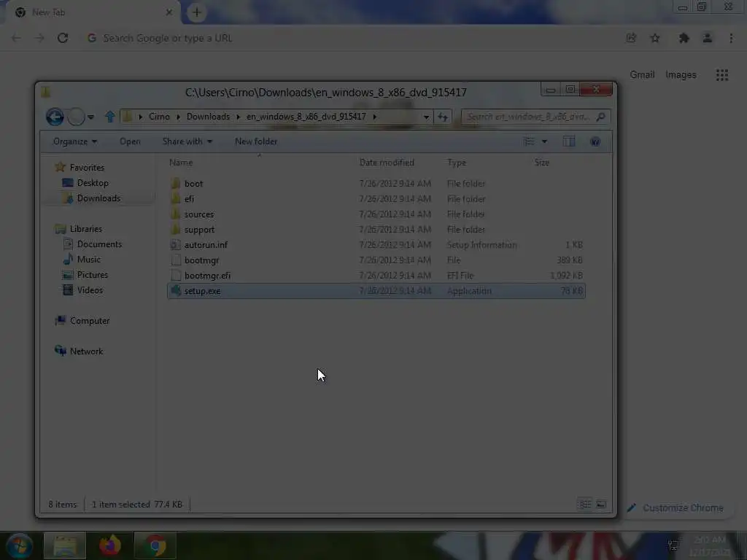The width and height of the screenshot is (747, 560).
Task: Select setup.exe application
Action: point(376,291)
